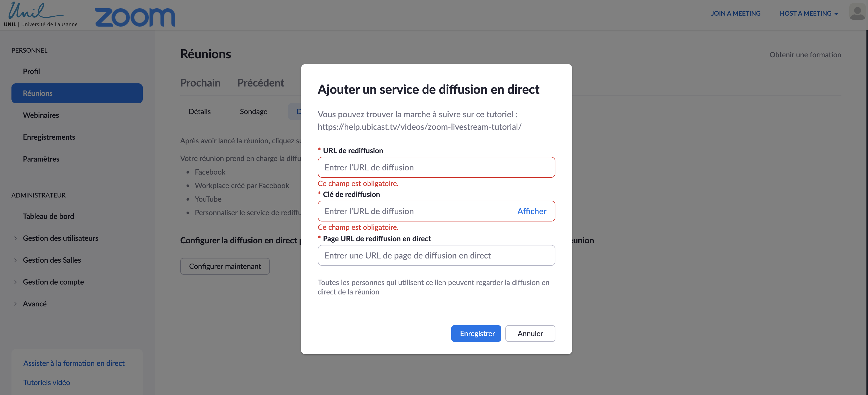Focus the URL de rediffusion field
This screenshot has height=395, width=868.
coord(436,168)
